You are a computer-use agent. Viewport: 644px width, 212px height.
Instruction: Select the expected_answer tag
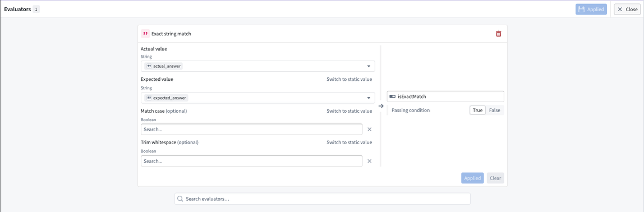pyautogui.click(x=167, y=98)
